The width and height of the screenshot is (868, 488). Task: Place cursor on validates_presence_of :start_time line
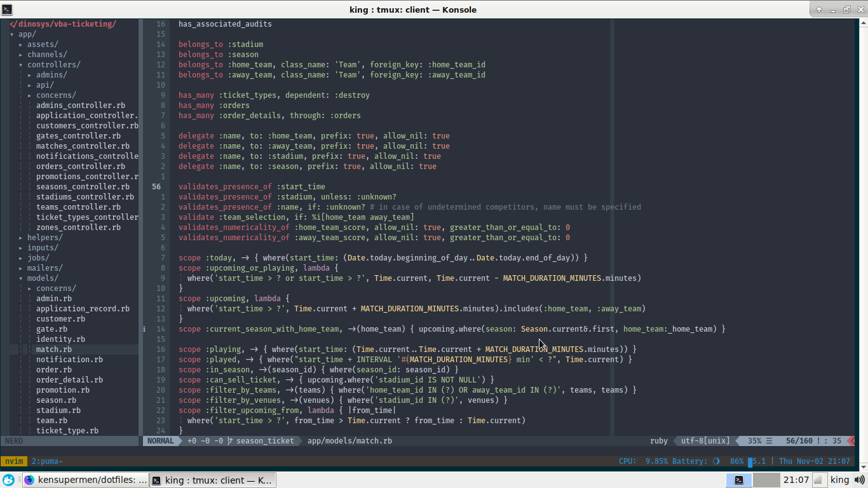252,187
